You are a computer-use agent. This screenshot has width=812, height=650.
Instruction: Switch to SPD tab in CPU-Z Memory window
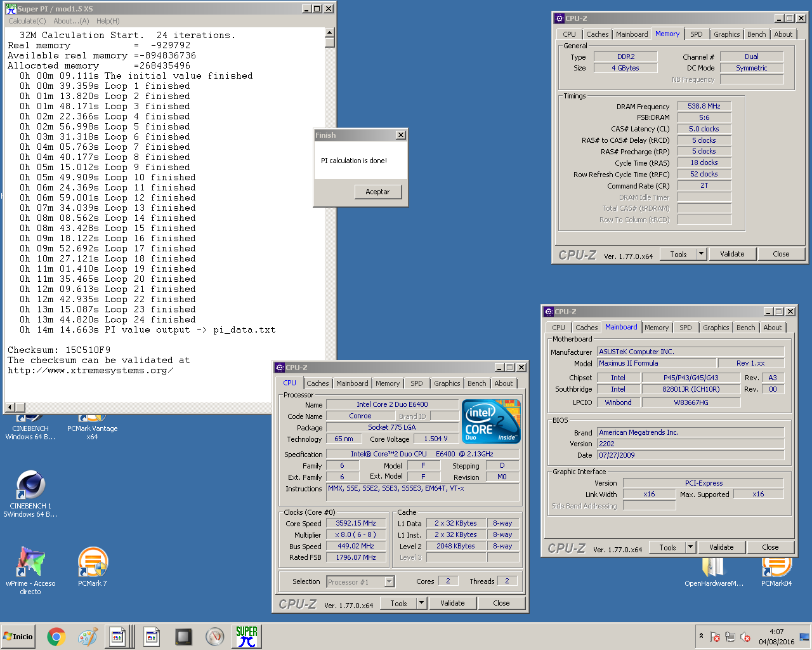coord(696,34)
